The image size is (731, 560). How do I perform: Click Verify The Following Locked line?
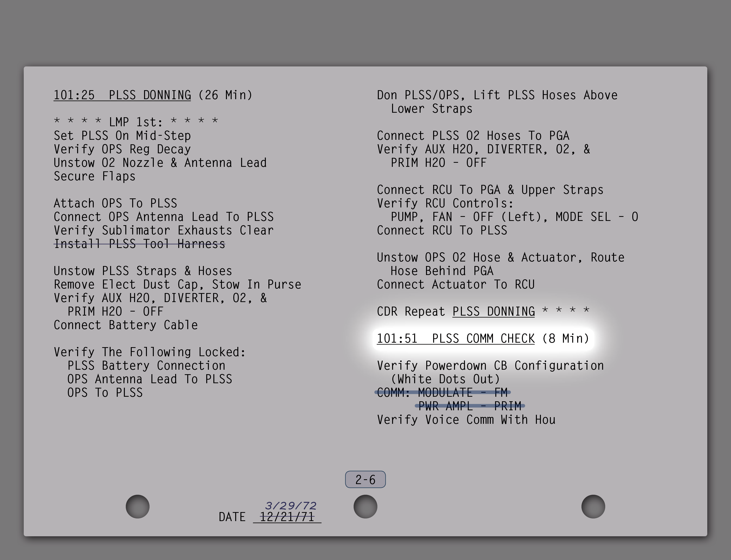150,352
